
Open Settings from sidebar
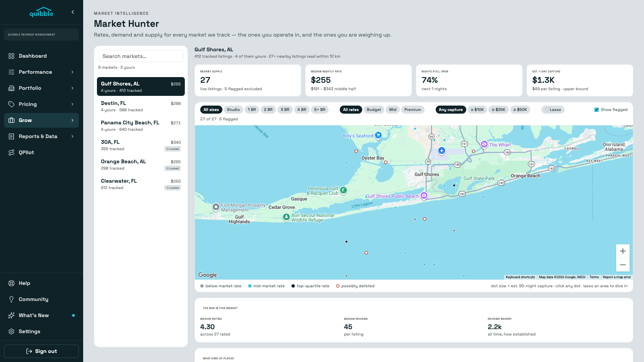tap(41, 331)
